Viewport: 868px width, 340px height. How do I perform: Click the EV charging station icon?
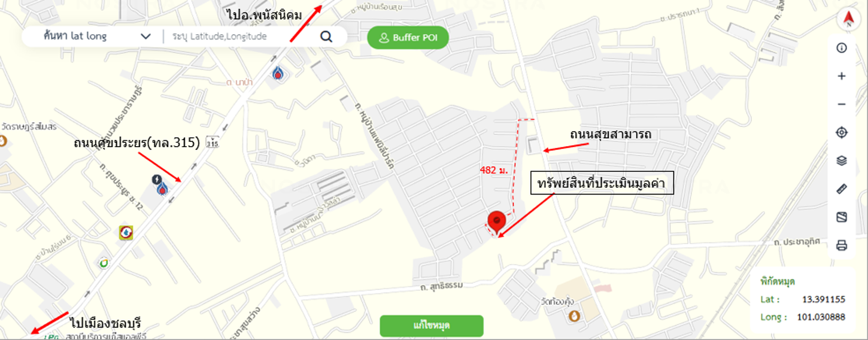click(157, 179)
